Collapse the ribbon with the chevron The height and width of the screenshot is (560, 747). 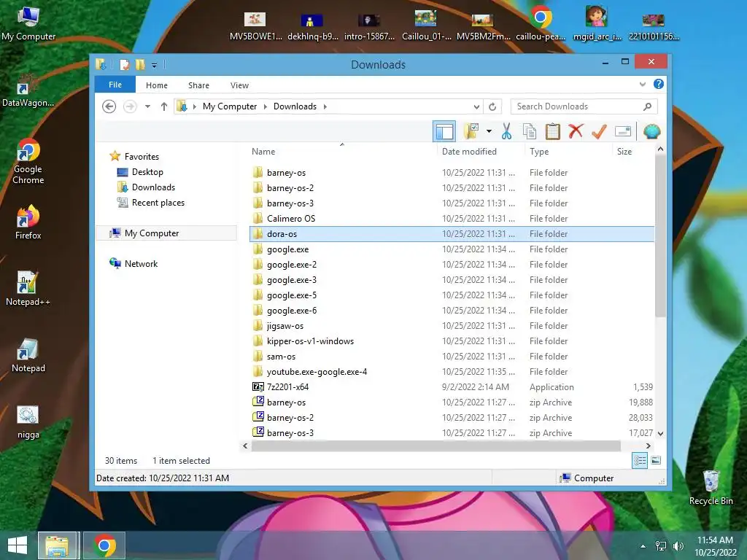point(643,85)
